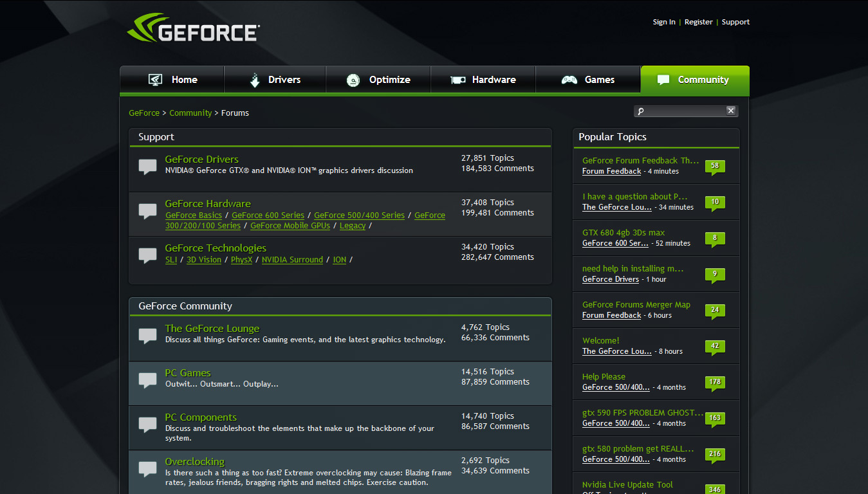Open the GTX 680 4gb 3Ds max topic
The image size is (868, 494).
(623, 233)
